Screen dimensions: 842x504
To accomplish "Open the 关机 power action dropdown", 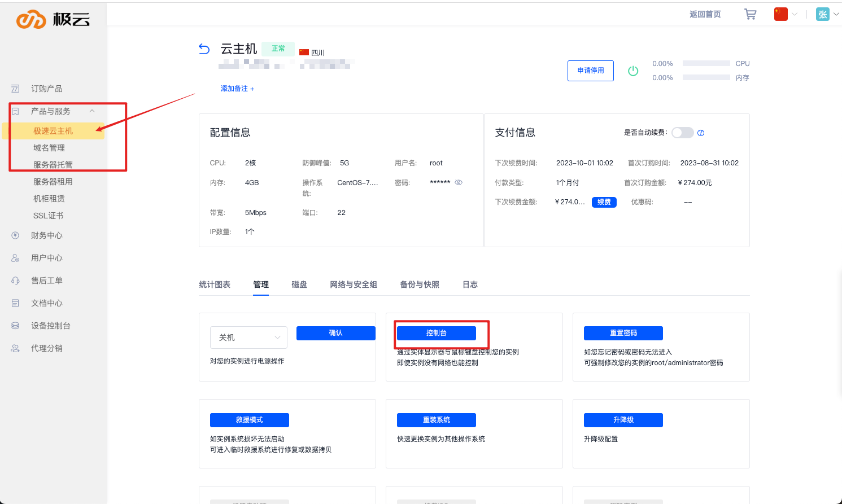I will 248,338.
